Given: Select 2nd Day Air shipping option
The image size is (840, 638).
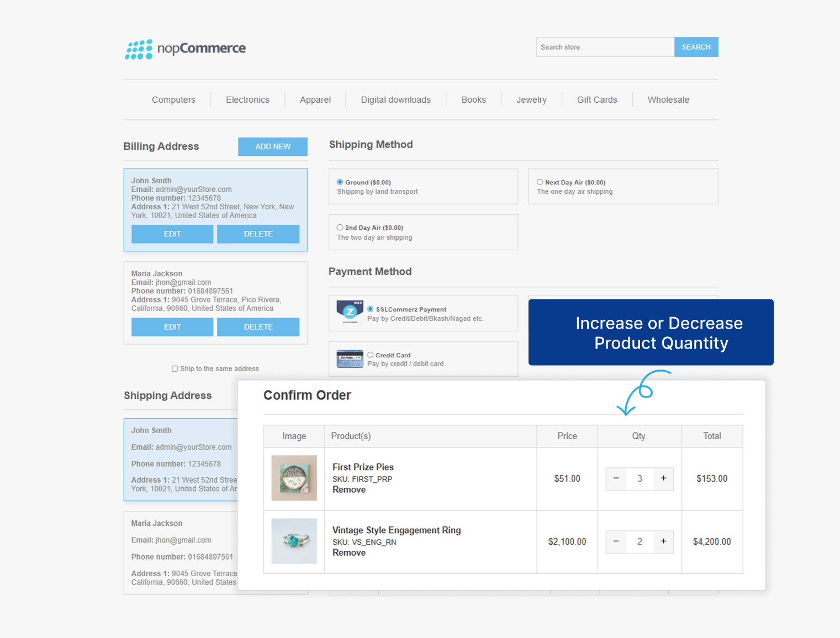Looking at the screenshot, I should point(340,227).
